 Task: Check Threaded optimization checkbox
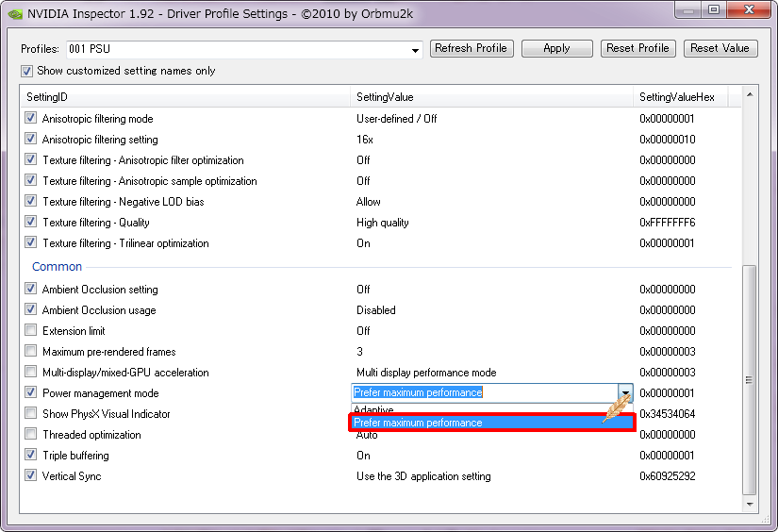click(x=31, y=434)
